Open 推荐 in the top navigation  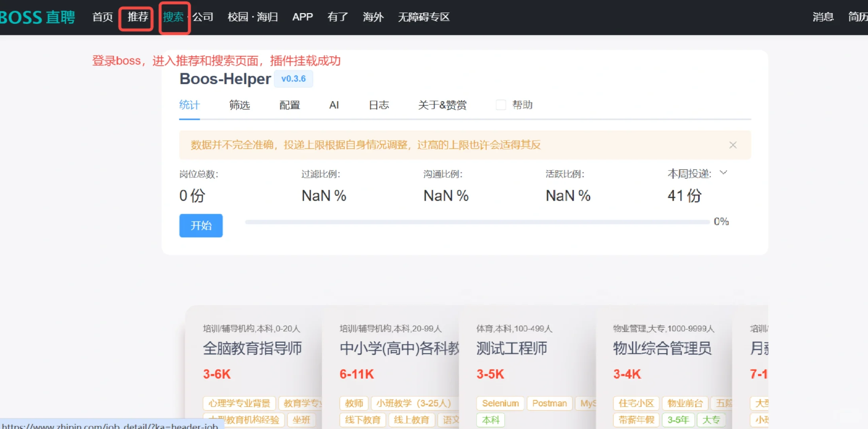138,17
